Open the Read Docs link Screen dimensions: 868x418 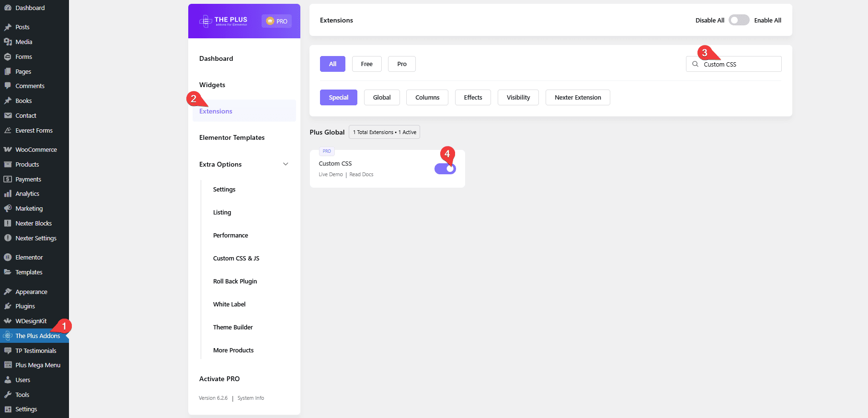(x=361, y=175)
